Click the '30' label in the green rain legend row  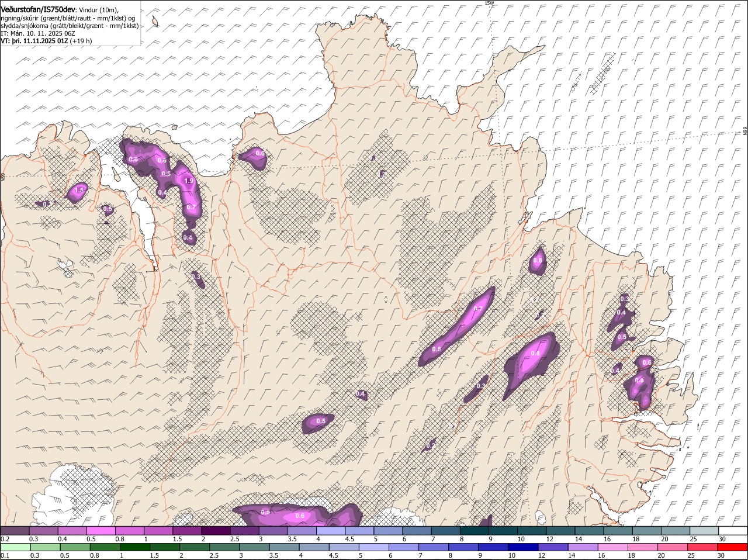click(721, 555)
